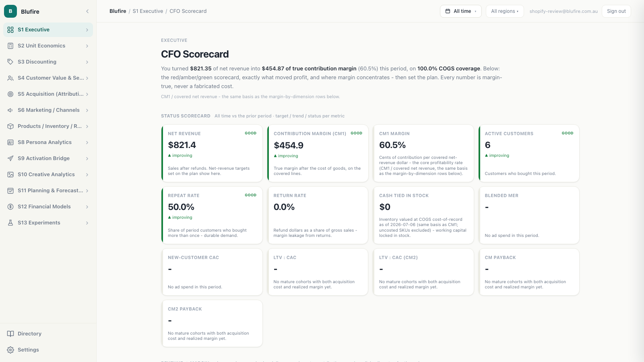
Task: Expand the S3 Discounting chevron
Action: coord(87,62)
